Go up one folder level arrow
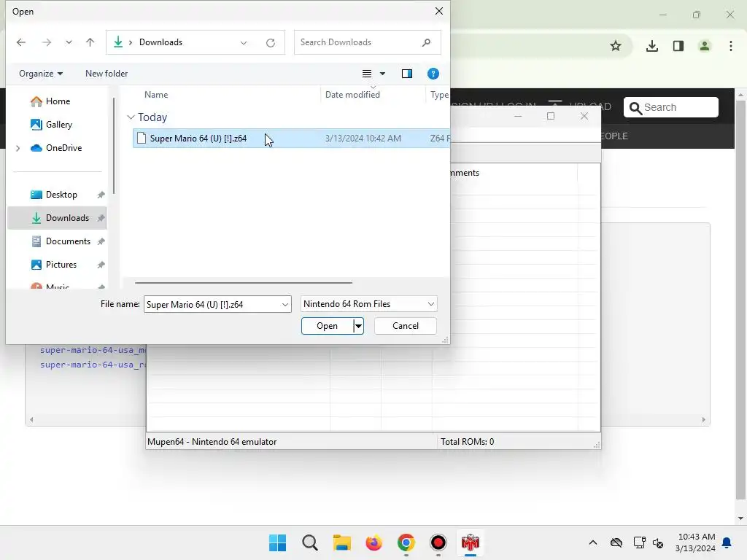 point(90,42)
